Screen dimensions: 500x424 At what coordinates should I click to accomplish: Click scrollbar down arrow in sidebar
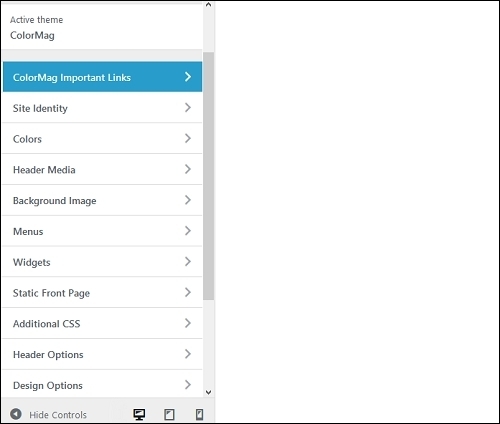pos(208,392)
